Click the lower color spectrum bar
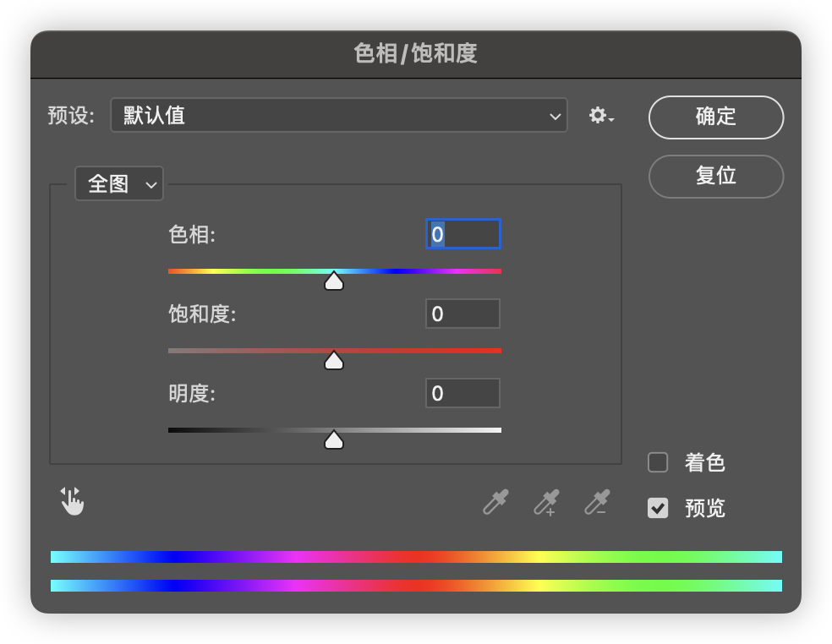The image size is (832, 644). click(416, 585)
